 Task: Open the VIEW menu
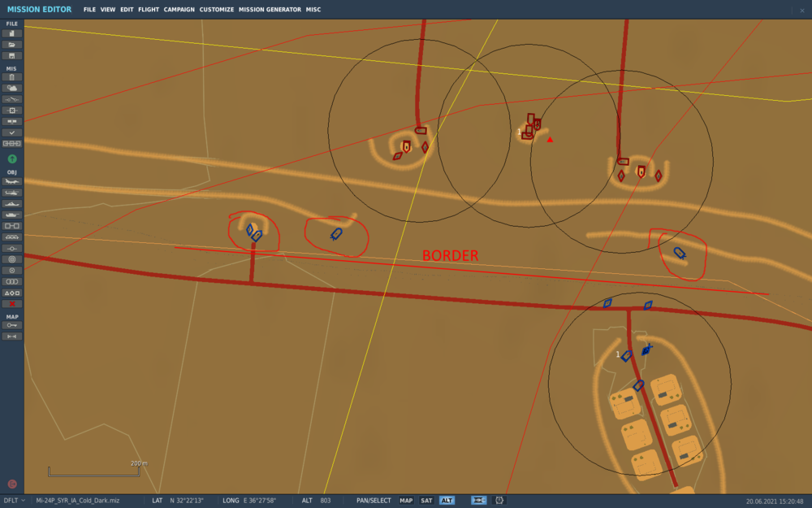(108, 9)
